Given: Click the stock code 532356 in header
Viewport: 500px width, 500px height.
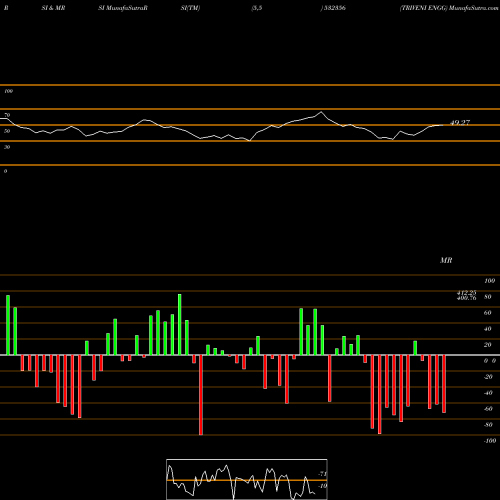Looking at the screenshot, I should coord(334,8).
